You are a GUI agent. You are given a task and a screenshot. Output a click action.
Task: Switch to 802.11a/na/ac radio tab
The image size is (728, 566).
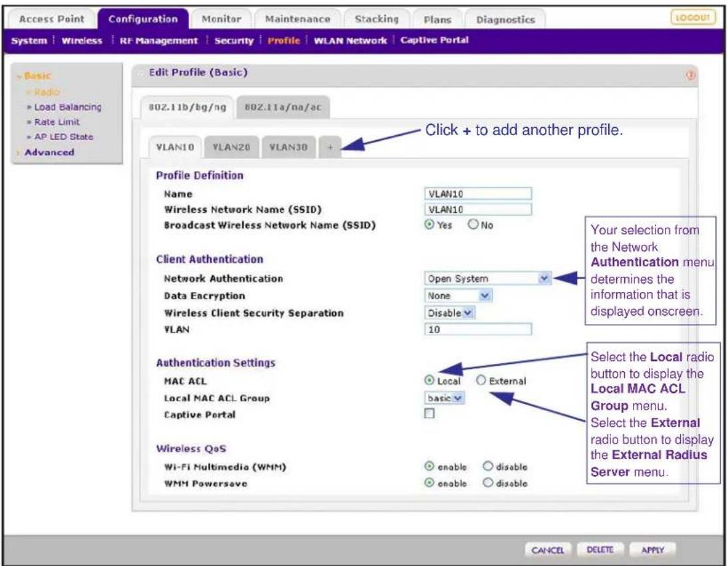pos(283,107)
